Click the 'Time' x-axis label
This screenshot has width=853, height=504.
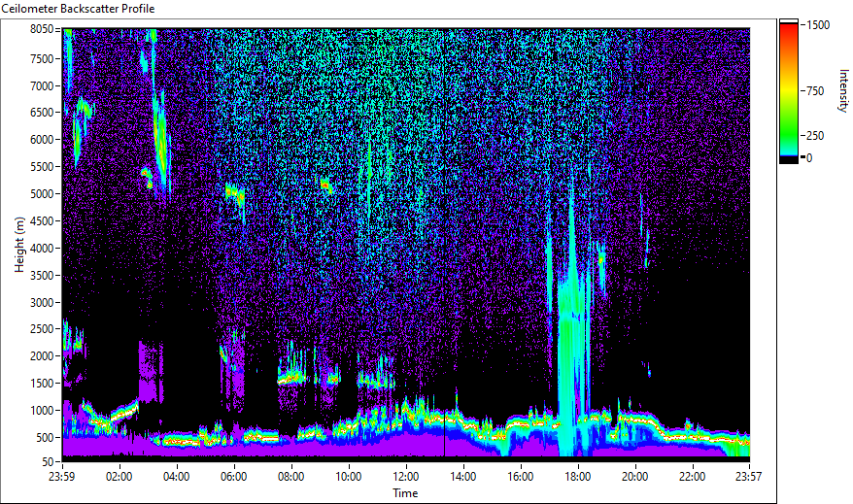405,493
